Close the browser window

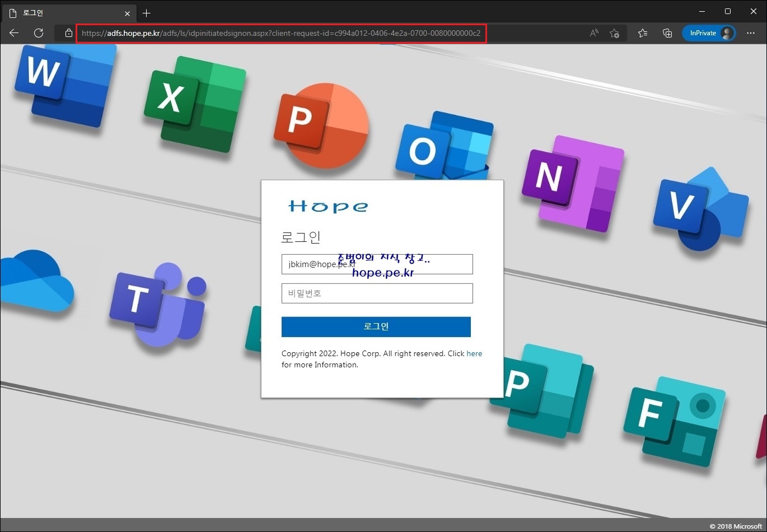pos(753,11)
